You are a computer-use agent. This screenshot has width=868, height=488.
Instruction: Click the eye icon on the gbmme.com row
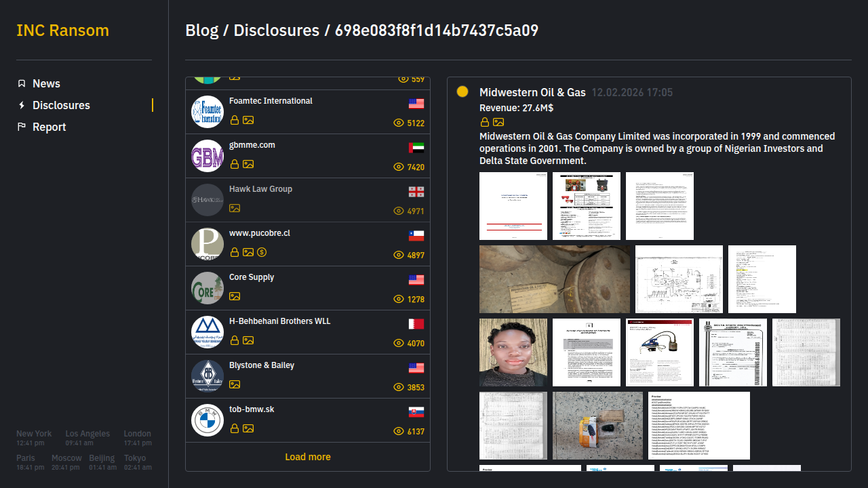coord(399,167)
